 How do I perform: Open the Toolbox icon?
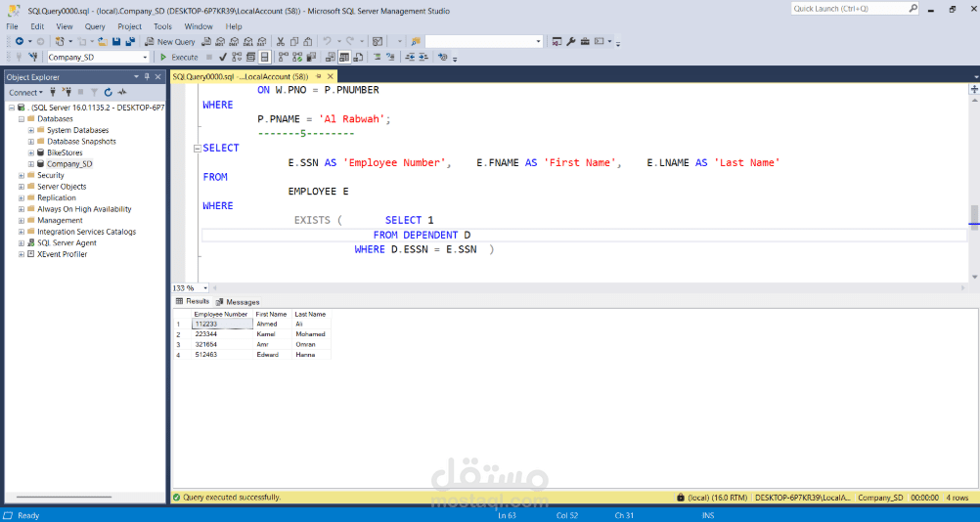point(585,42)
